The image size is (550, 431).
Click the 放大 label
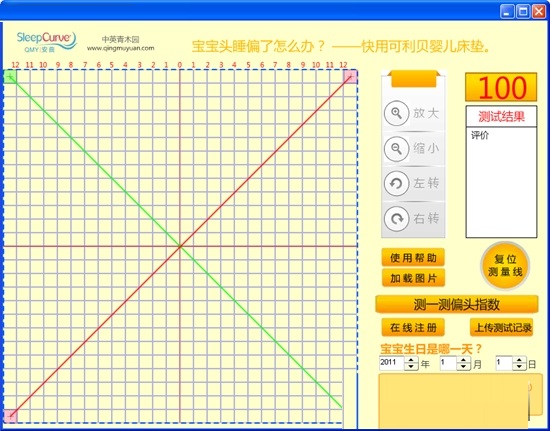pyautogui.click(x=426, y=113)
